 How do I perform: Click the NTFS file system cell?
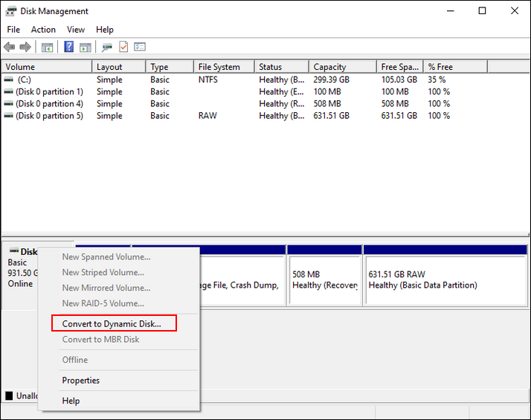(x=208, y=80)
